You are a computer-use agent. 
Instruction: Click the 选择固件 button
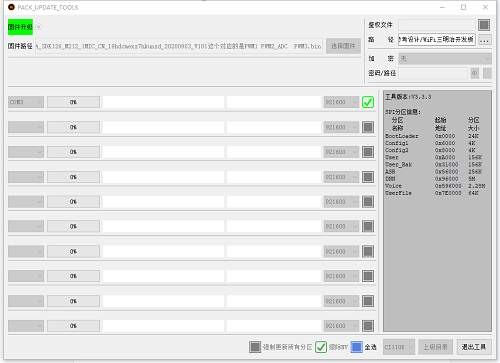[x=343, y=46]
